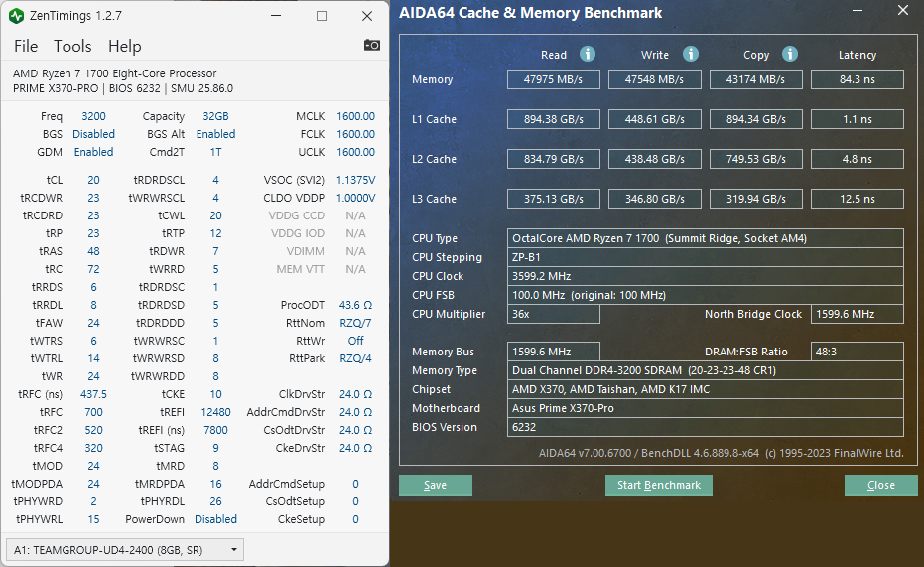Click the Memory Type Dual Channel DDR4-3200 field
924x567 pixels.
pos(706,370)
